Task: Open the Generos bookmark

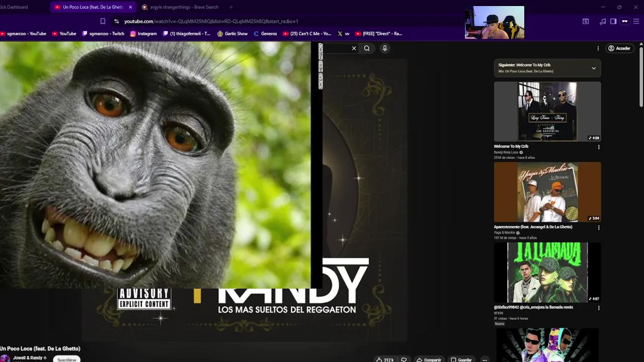Action: pyautogui.click(x=265, y=34)
